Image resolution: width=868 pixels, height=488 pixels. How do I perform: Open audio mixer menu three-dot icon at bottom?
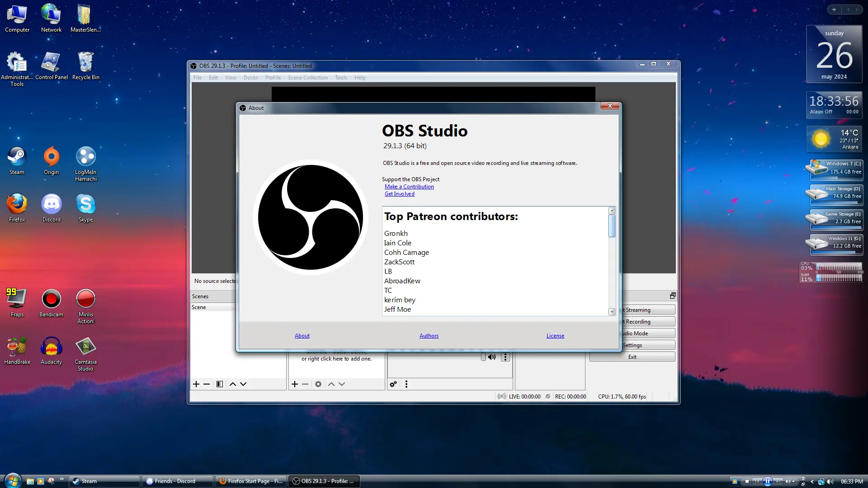click(406, 384)
